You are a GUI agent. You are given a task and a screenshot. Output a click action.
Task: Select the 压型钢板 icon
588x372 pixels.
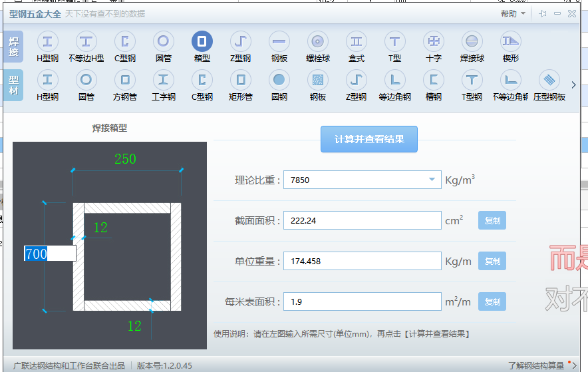point(549,80)
